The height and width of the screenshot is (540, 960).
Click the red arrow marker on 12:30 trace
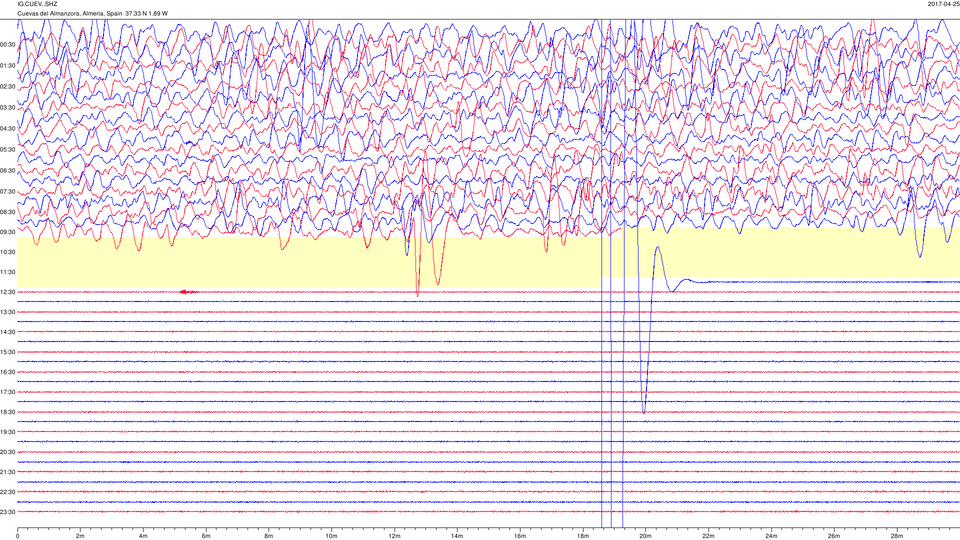click(188, 292)
